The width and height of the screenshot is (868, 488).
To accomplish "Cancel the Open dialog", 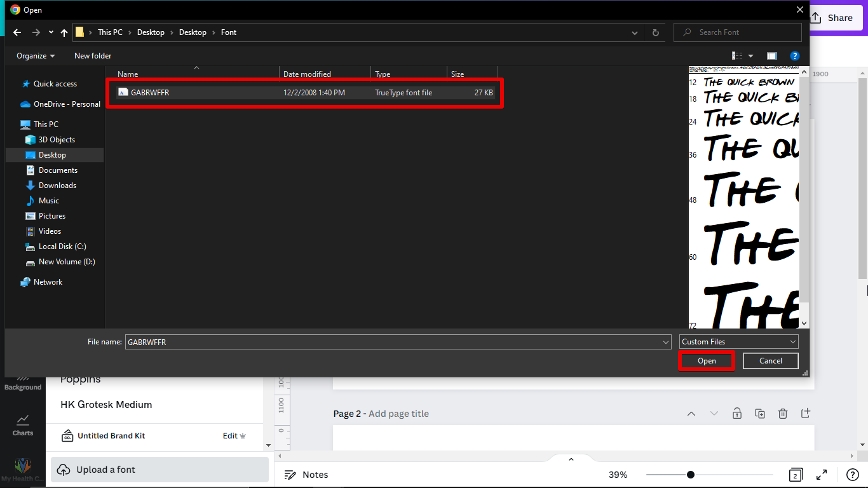I will click(x=771, y=361).
